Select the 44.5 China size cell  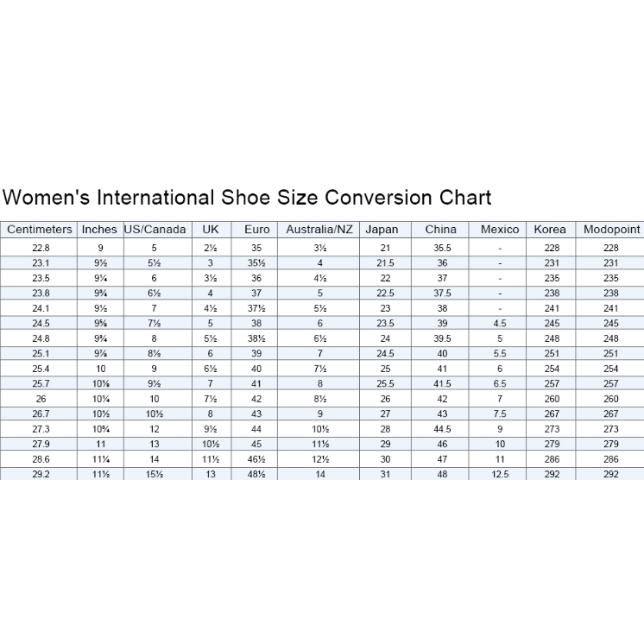442,429
